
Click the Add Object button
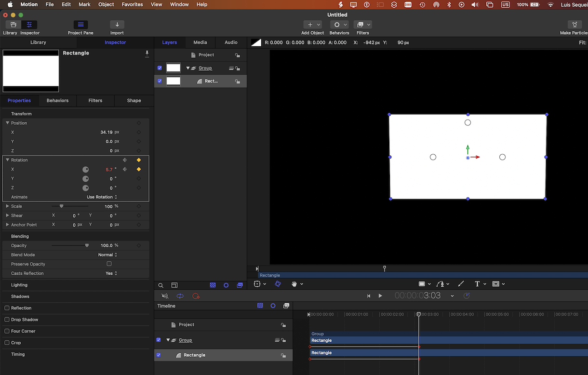(x=312, y=25)
